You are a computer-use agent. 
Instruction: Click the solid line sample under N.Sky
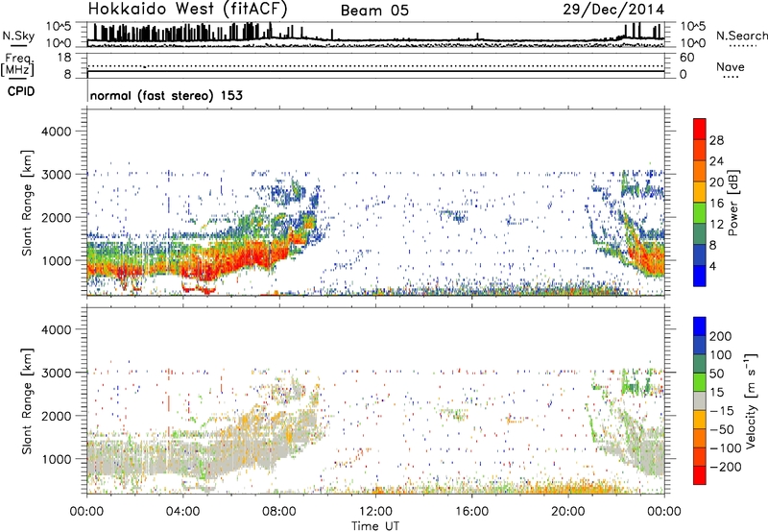[x=18, y=46]
